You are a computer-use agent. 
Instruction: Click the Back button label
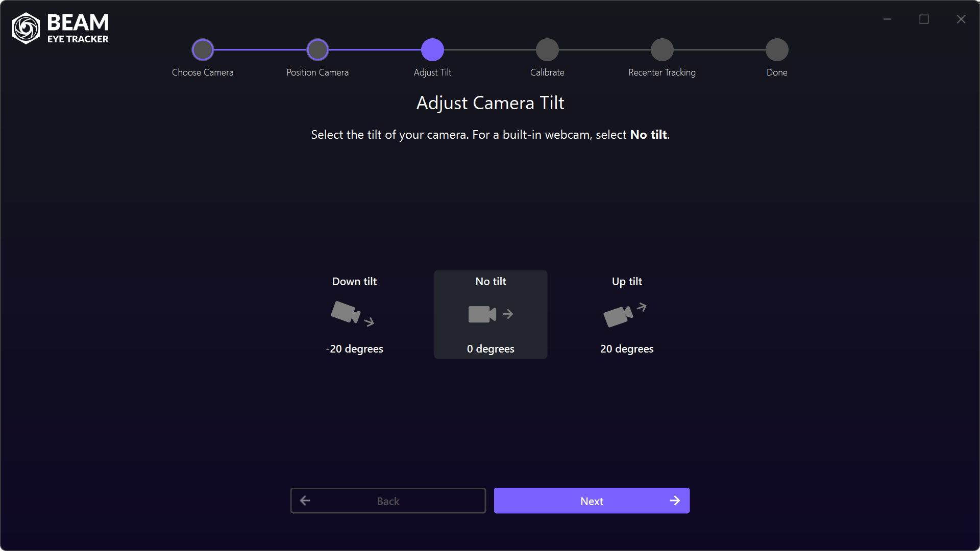[388, 501]
